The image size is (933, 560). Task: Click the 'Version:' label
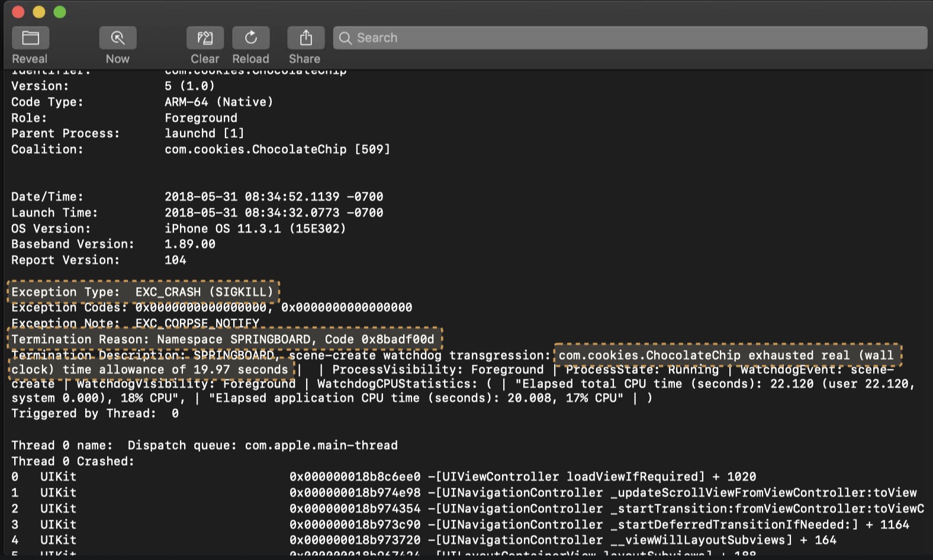click(40, 86)
